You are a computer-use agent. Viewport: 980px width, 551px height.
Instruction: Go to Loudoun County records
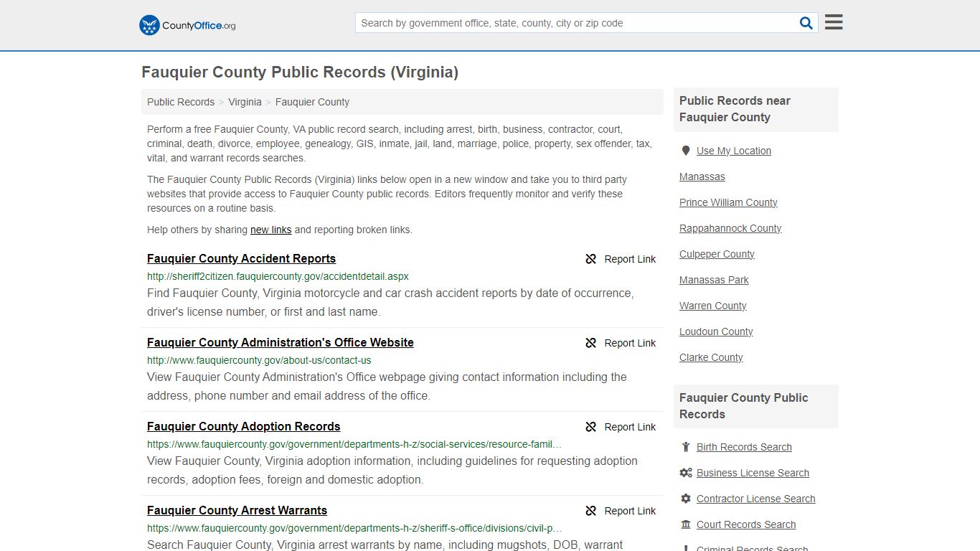(716, 331)
